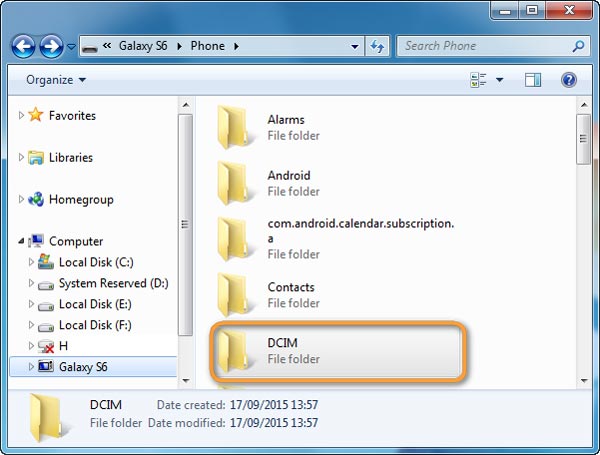Screen dimensions: 600x455
Task: Select Local Disk (C:) in navigation pane
Action: [95, 262]
